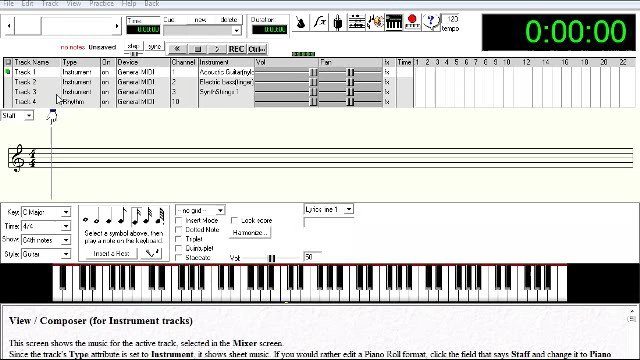Click the notes and drum composer icon
Viewport: 640px width, 360px height.
(375, 22)
